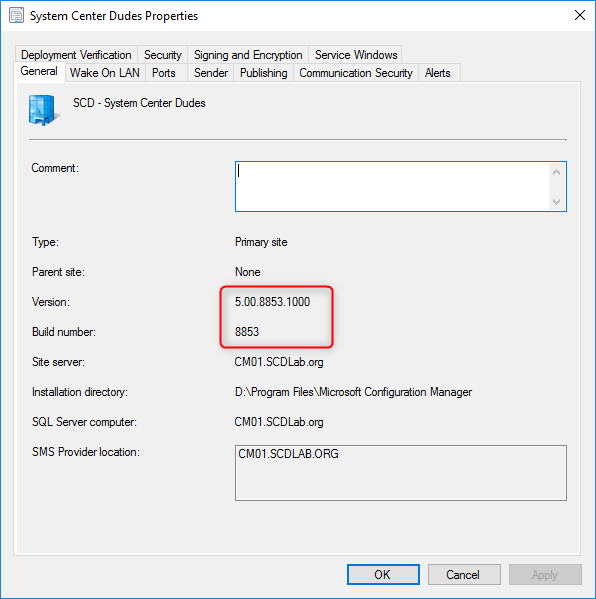Select CM01.SCDLAB.ORG provider entry
This screenshot has width=596, height=599.
tap(288, 454)
